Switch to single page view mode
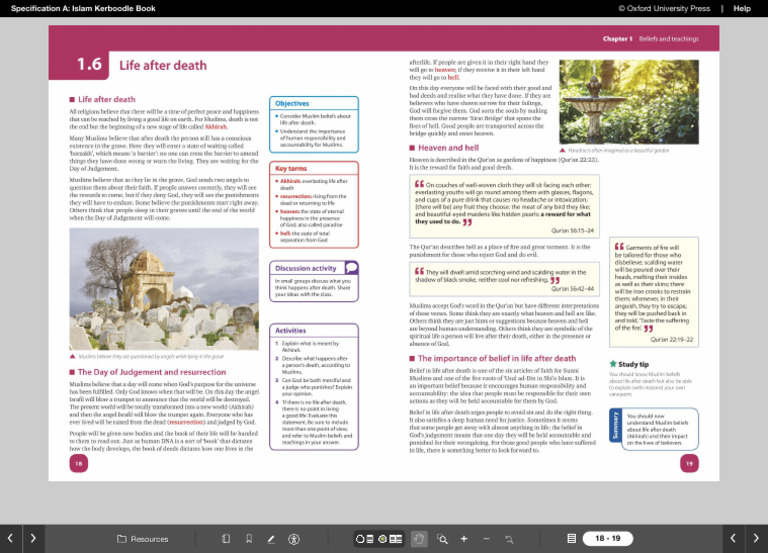This screenshot has width=768, height=553. pos(364,539)
